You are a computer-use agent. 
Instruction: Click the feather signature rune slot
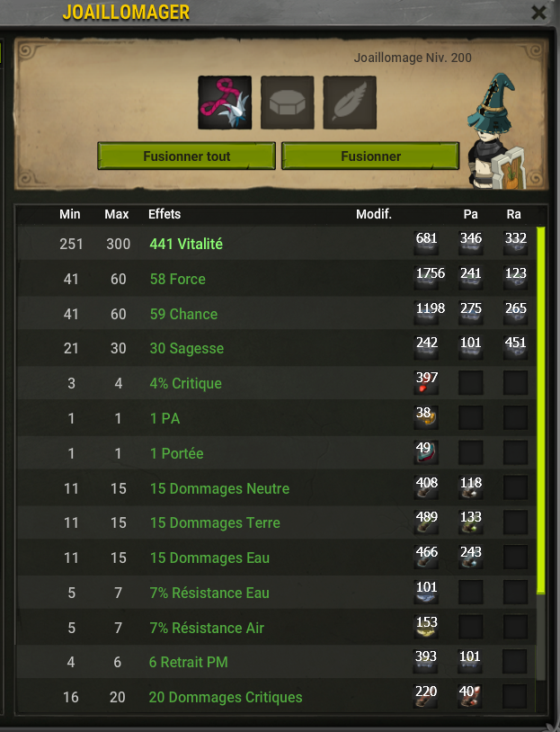(x=350, y=103)
